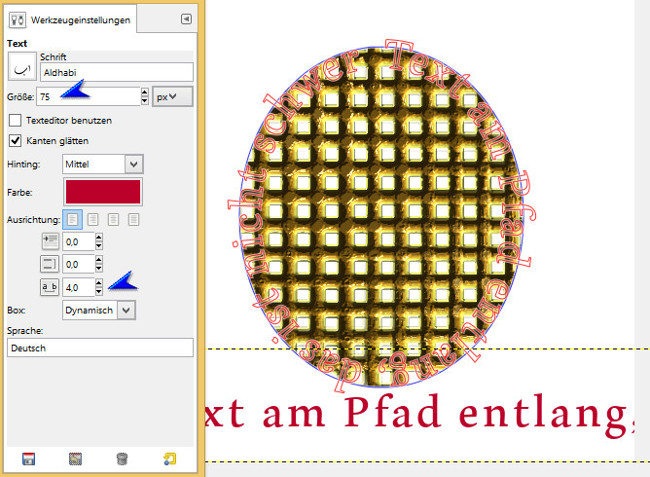Decrease first-line indent value
The width and height of the screenshot is (650, 477).
tap(99, 246)
